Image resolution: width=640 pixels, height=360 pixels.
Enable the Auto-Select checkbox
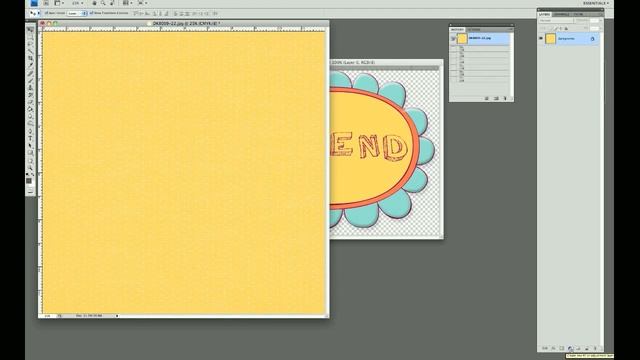coord(46,13)
